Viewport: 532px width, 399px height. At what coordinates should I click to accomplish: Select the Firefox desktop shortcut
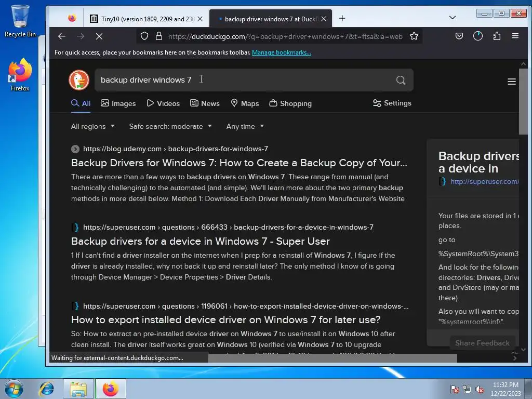coord(20,75)
